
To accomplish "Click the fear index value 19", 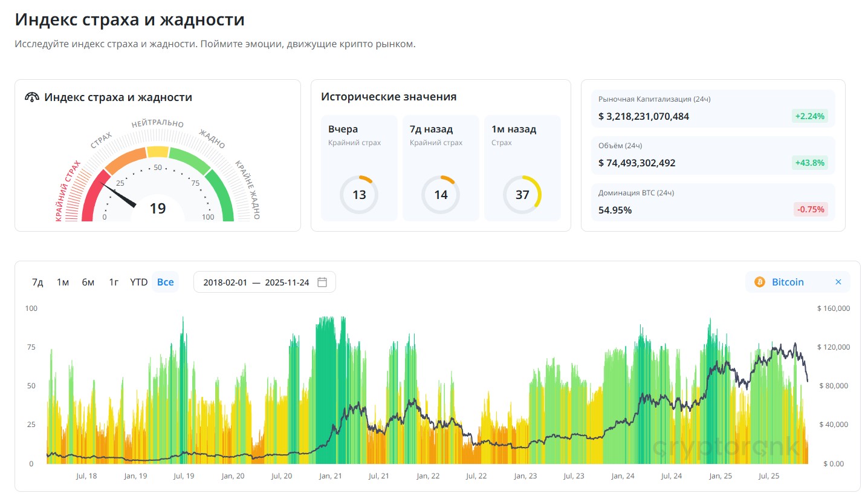I will tap(158, 209).
